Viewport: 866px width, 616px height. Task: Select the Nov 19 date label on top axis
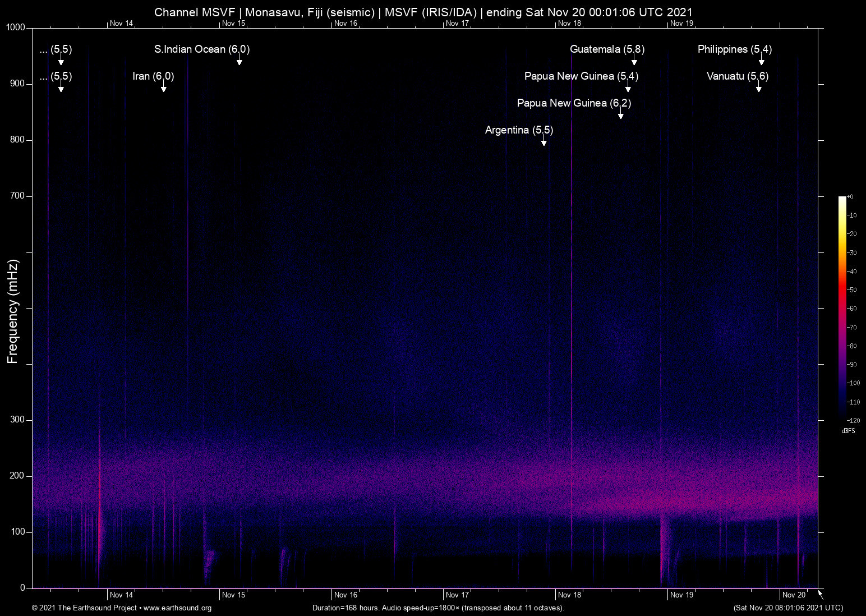pyautogui.click(x=680, y=24)
